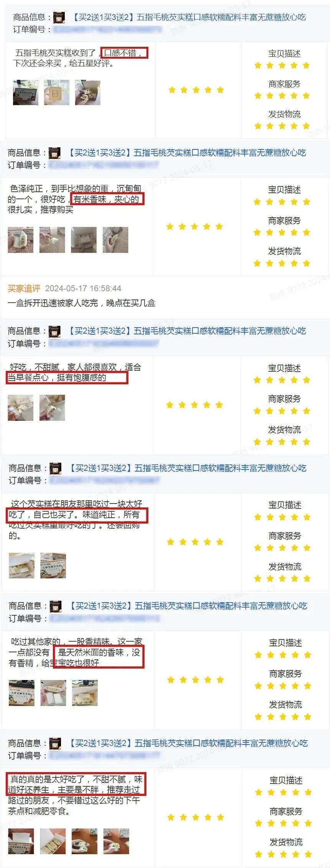Open first review's leftmost photo of boxed product

tap(26, 92)
